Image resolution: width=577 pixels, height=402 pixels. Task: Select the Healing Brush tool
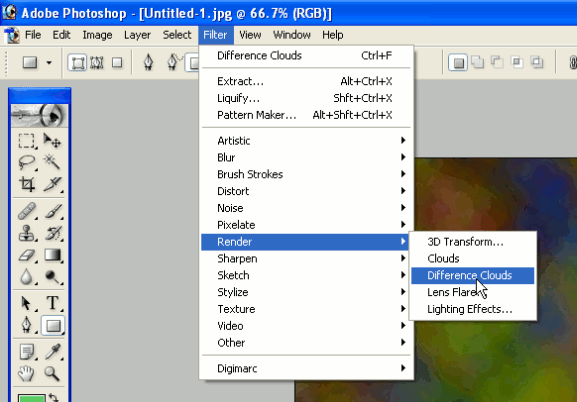(x=26, y=211)
